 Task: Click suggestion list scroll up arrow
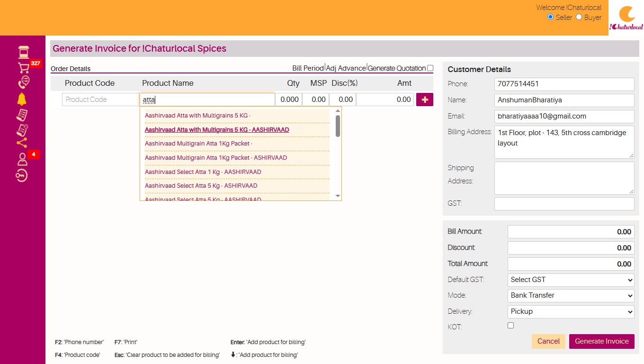pos(338,111)
